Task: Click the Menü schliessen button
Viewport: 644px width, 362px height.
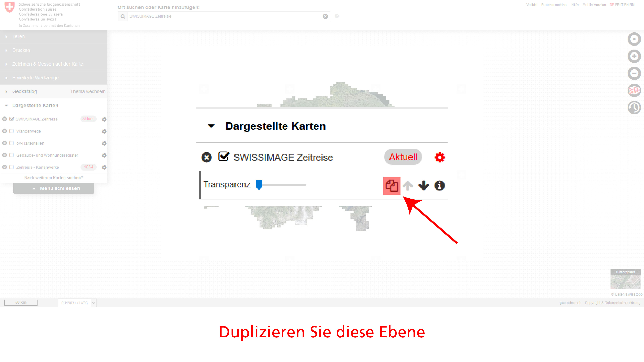Action: click(53, 188)
